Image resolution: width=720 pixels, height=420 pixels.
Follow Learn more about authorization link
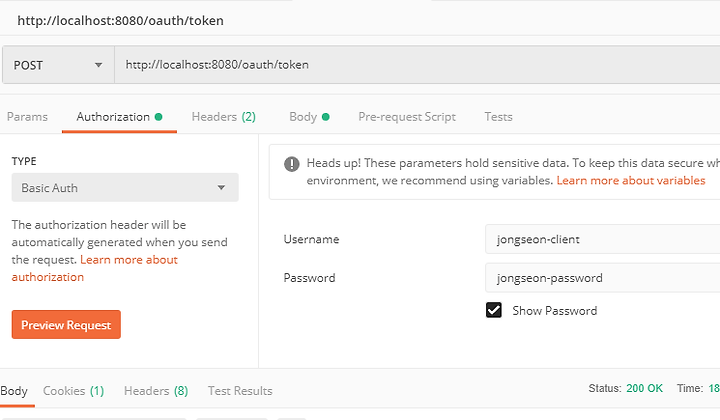(95, 268)
